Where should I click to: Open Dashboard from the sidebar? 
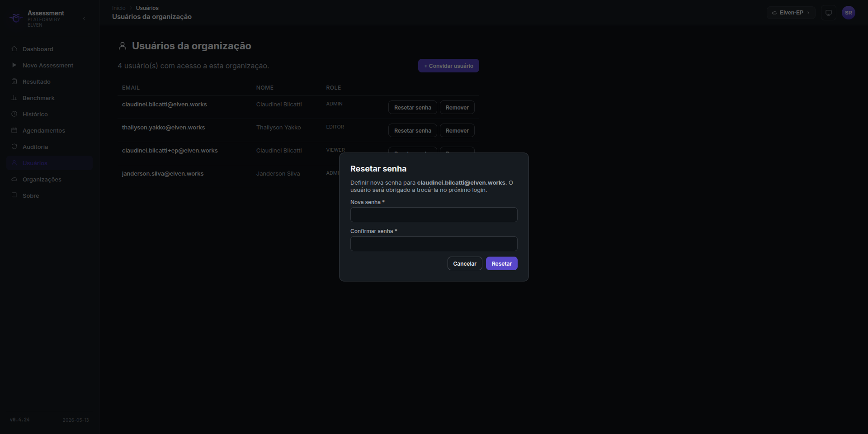pyautogui.click(x=50, y=49)
